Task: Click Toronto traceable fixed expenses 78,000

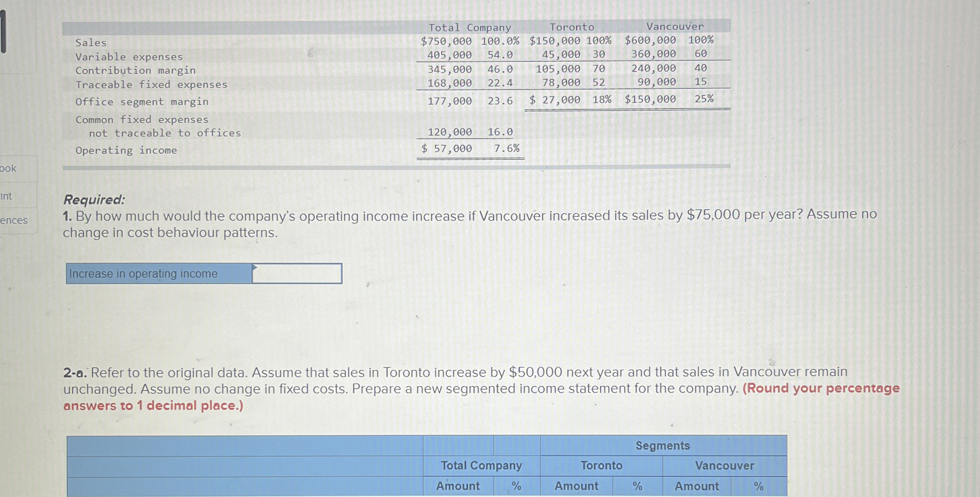Action: tap(561, 82)
